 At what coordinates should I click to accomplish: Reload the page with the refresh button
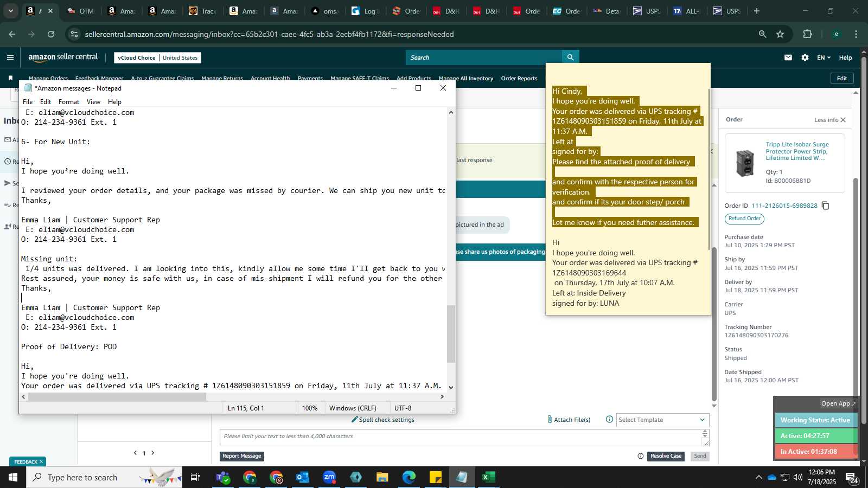(51, 34)
